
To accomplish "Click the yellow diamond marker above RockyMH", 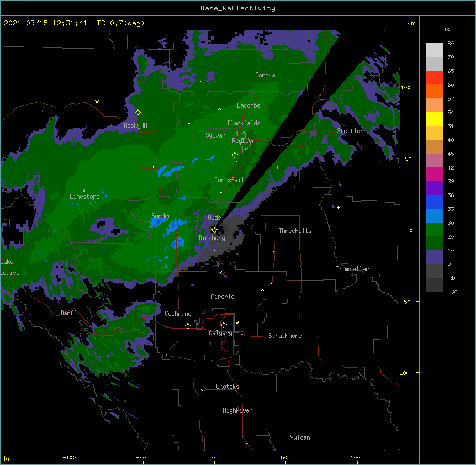I will [138, 113].
